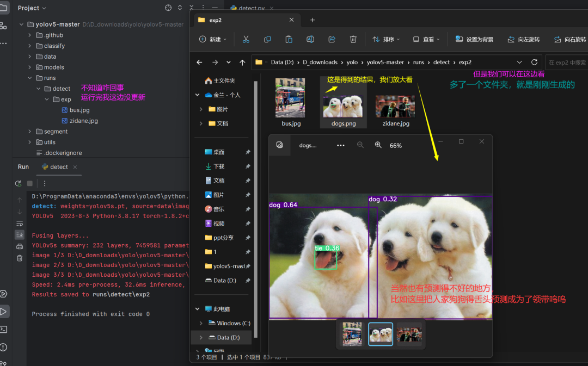Expand the utils folder
588x366 pixels.
29,142
